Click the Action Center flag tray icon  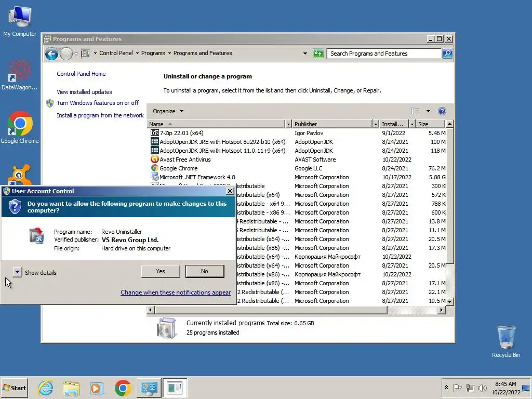pyautogui.click(x=457, y=388)
